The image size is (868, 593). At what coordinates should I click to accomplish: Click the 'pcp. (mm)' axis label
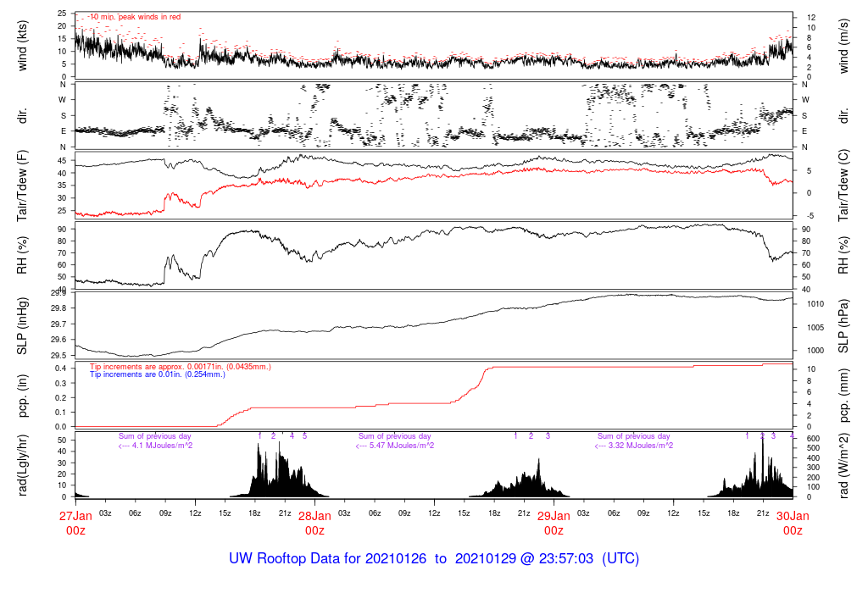[843, 396]
